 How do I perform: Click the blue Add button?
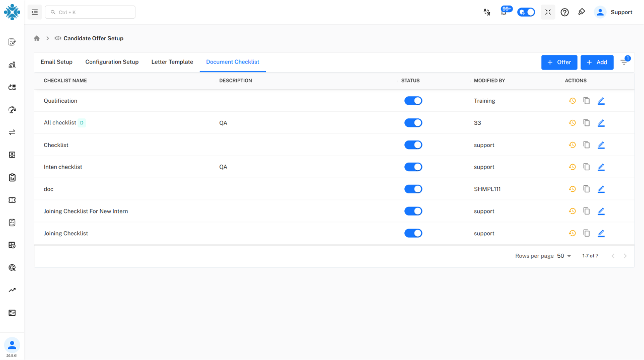click(x=597, y=62)
